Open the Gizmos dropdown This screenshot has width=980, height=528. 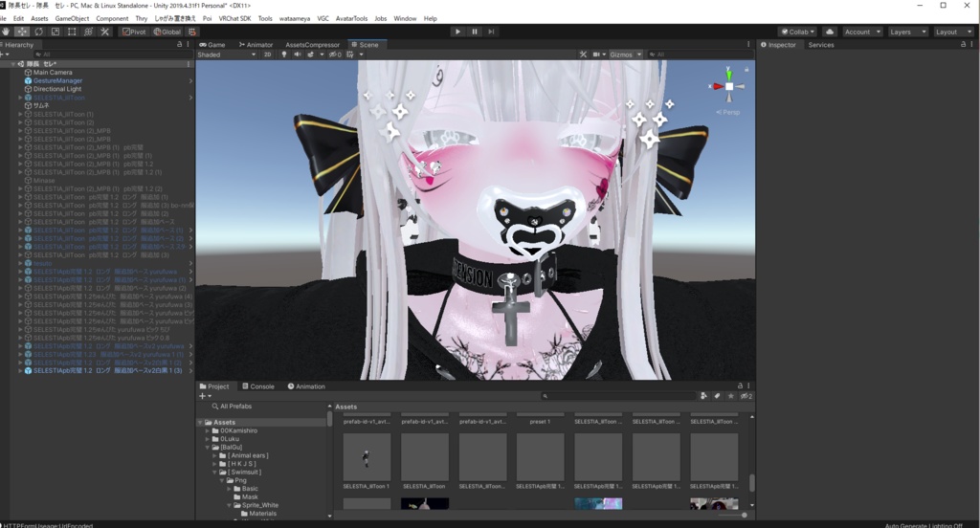[626, 55]
